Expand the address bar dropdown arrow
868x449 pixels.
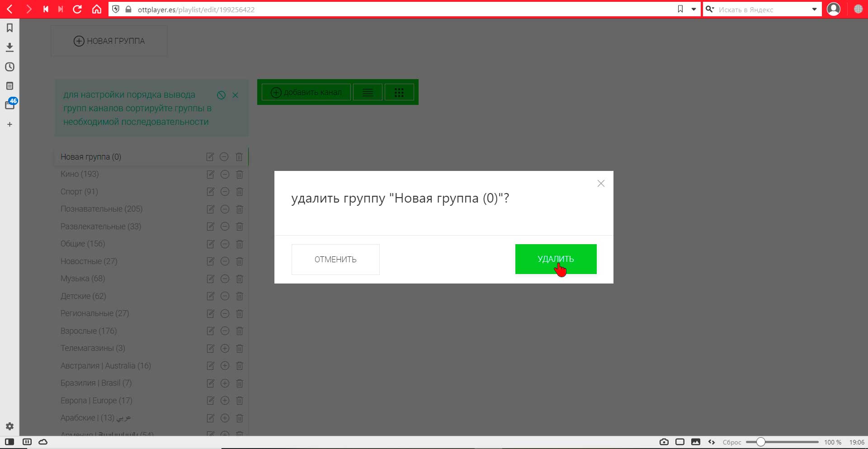(693, 9)
